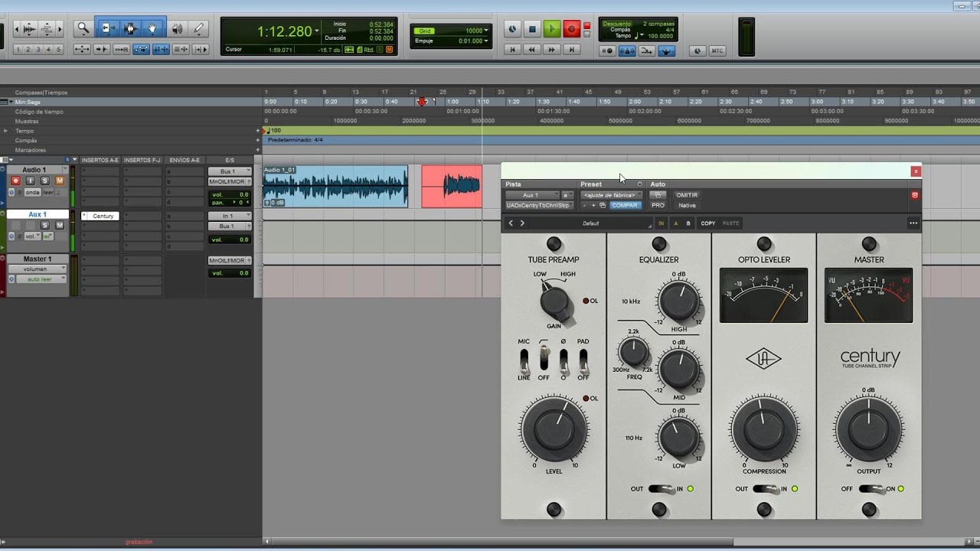The height and width of the screenshot is (551, 980).
Task: Toggle input monitoring on Audio 1
Action: tap(31, 181)
